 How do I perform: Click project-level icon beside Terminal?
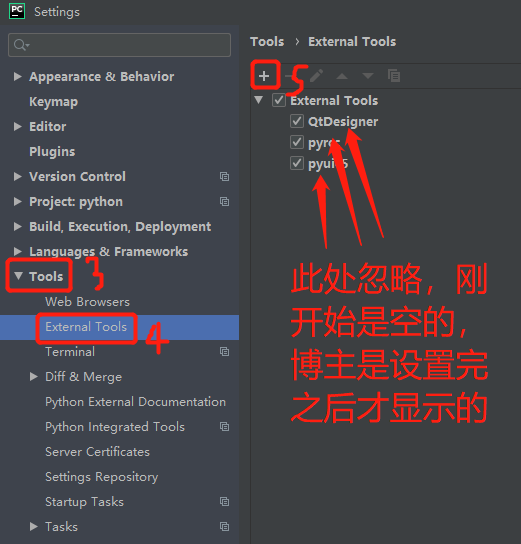click(x=224, y=352)
